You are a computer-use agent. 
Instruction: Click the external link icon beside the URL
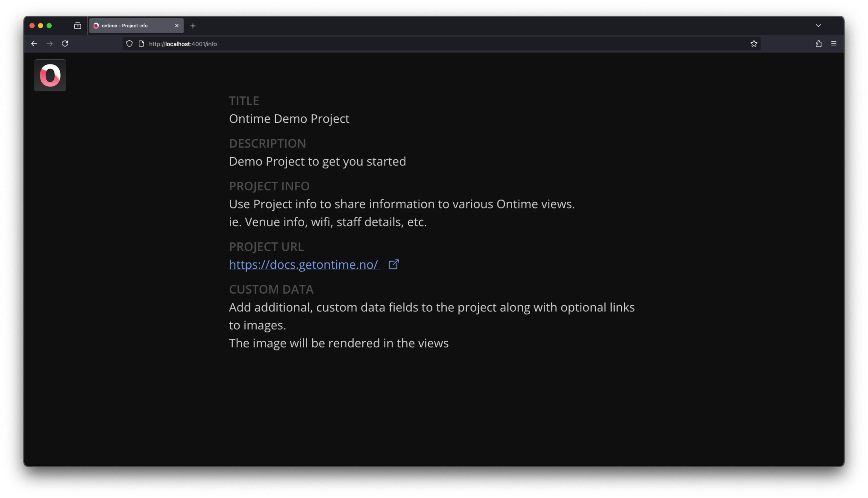394,264
